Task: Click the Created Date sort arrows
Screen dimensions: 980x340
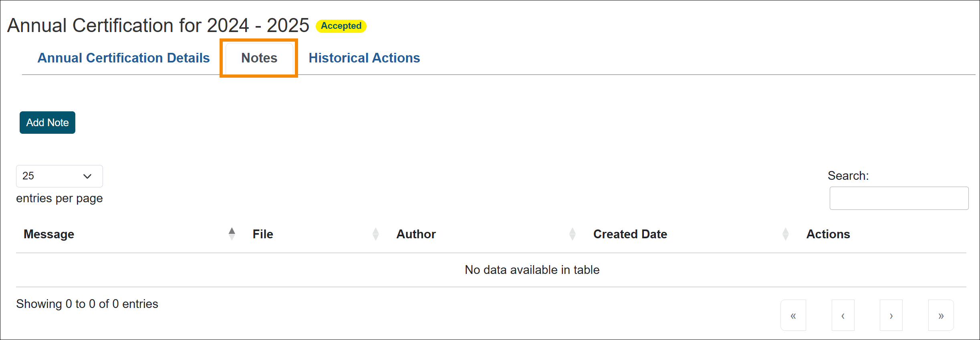Action: point(785,234)
